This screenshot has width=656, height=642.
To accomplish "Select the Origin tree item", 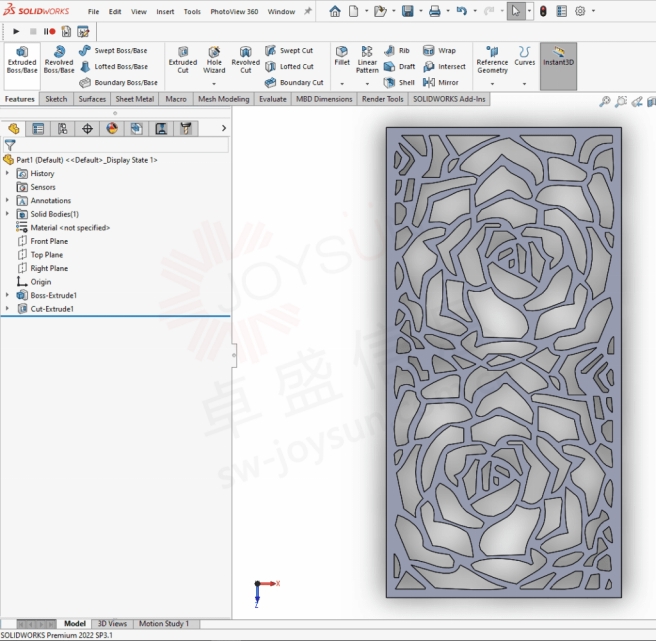I will tap(34, 281).
